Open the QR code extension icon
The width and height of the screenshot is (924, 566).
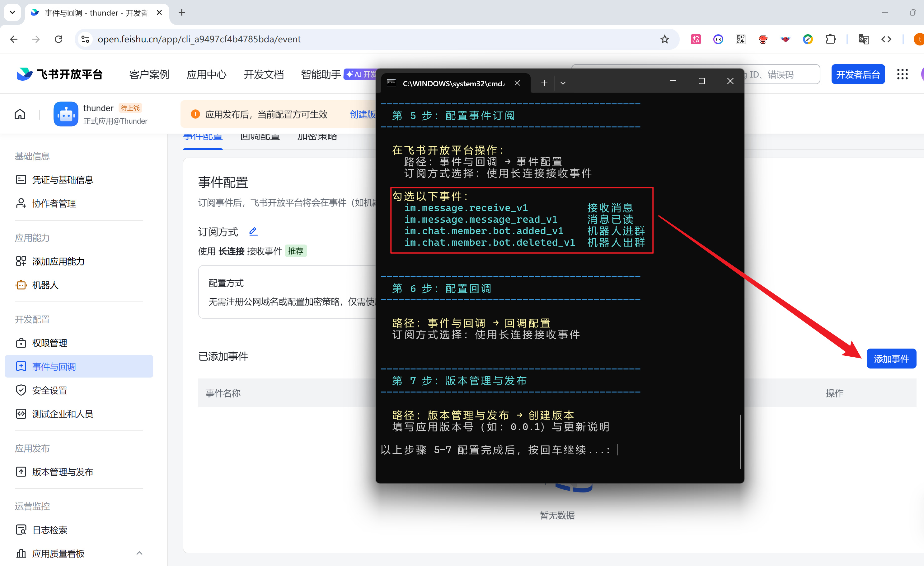coord(741,39)
